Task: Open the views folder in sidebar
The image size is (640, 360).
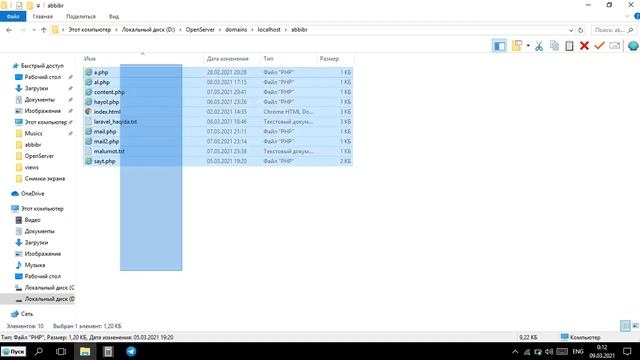Action: point(31,167)
